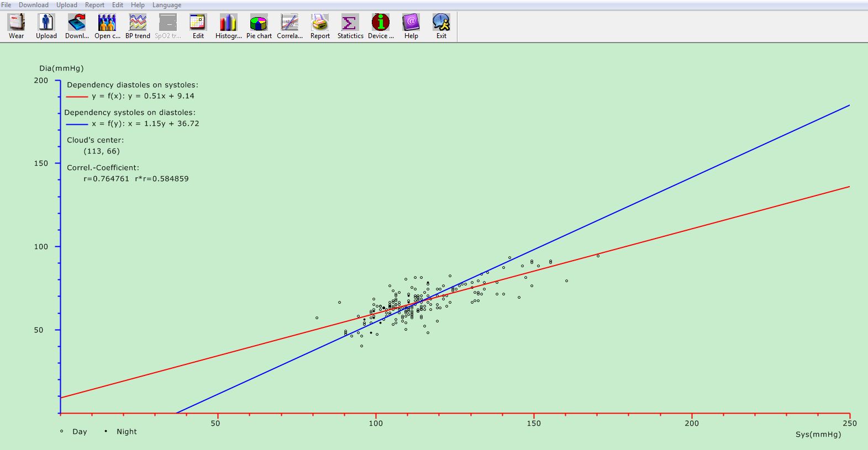Open the BP trend chart view
868x450 pixels.
(x=138, y=23)
